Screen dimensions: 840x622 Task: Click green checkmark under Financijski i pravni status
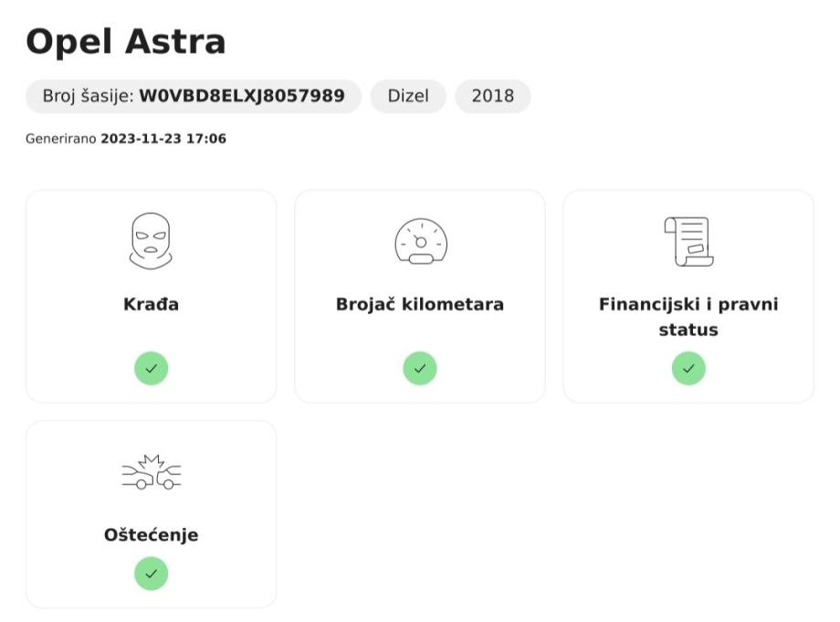coord(688,368)
